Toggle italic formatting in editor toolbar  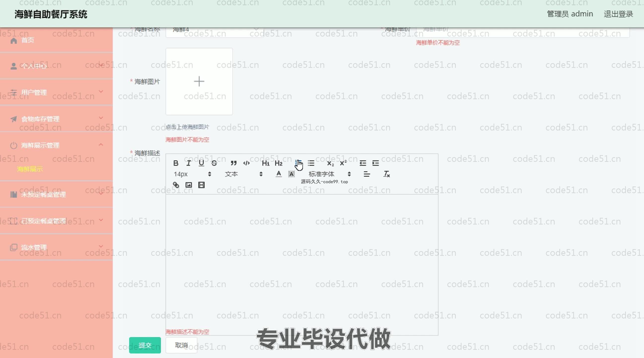pyautogui.click(x=188, y=163)
